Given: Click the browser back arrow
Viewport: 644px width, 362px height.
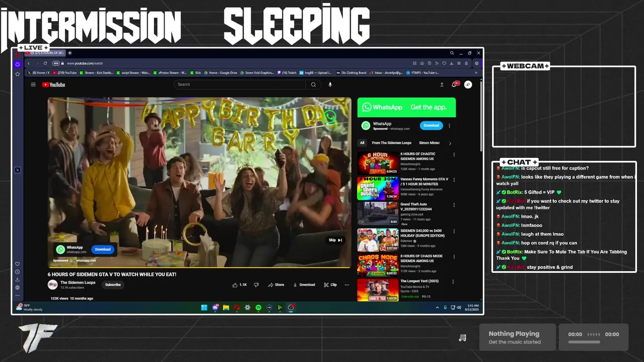Looking at the screenshot, I should pos(29,63).
